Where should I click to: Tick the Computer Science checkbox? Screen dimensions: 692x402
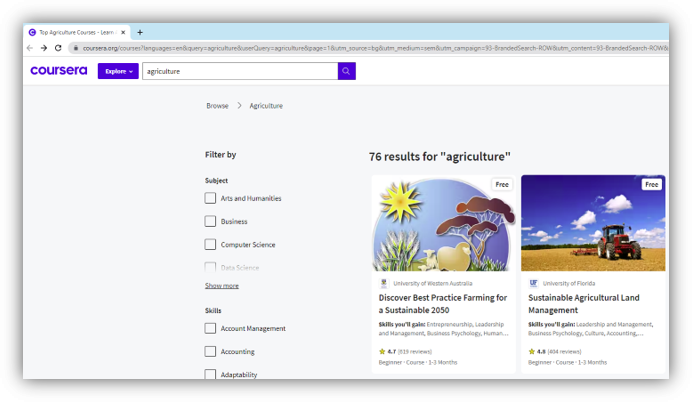click(210, 244)
